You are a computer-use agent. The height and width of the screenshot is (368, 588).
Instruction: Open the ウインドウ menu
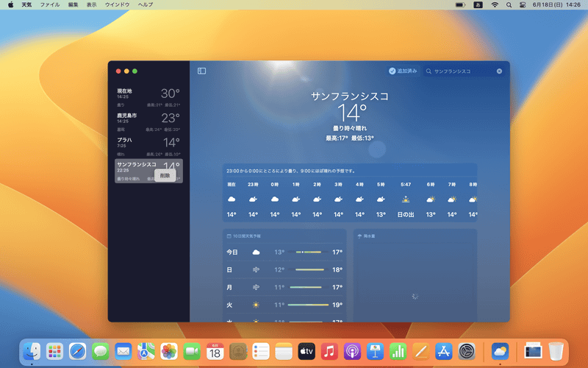coord(117,4)
